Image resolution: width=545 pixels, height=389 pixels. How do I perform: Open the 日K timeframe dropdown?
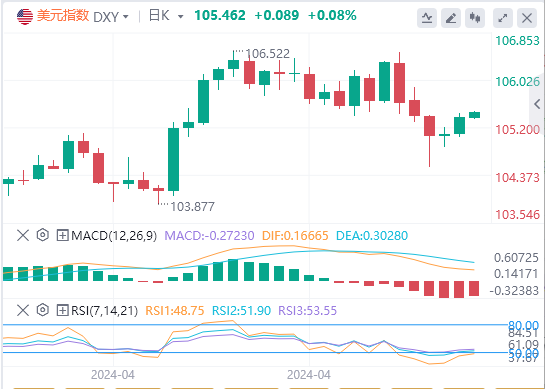166,16
